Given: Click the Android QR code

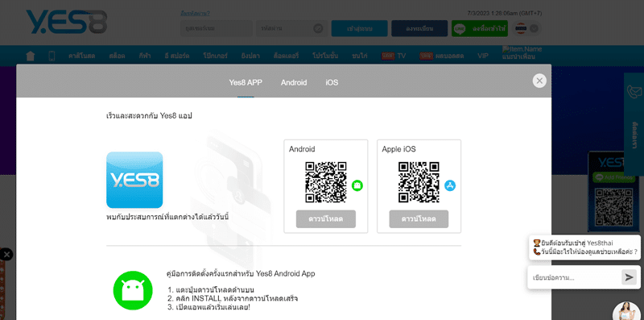Looking at the screenshot, I should coord(326,182).
